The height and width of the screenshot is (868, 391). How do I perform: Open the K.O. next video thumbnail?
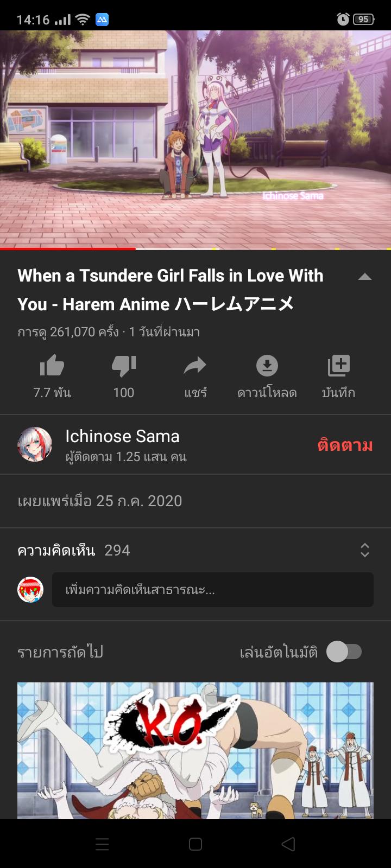[195, 750]
